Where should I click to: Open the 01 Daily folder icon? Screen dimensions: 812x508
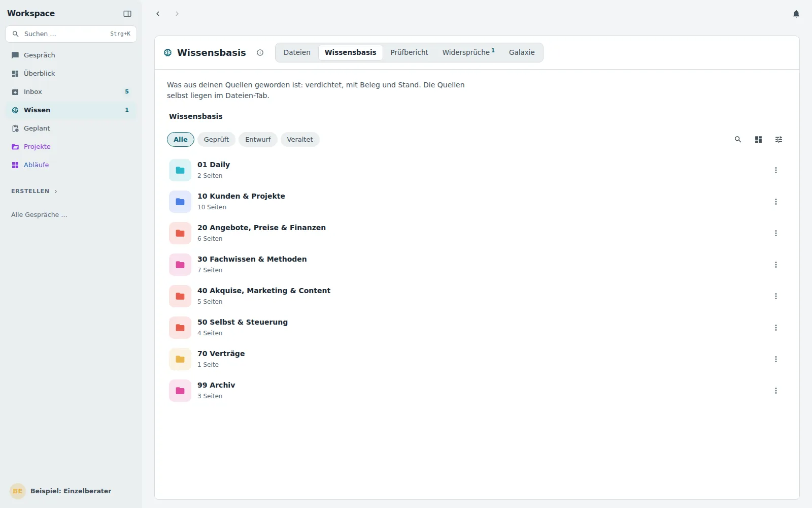click(x=180, y=170)
